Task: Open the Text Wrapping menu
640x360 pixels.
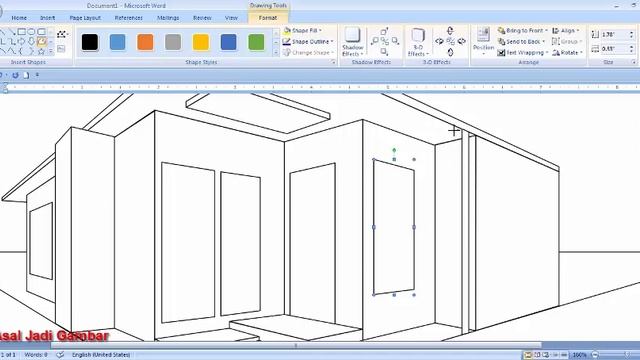Action: pyautogui.click(x=522, y=53)
